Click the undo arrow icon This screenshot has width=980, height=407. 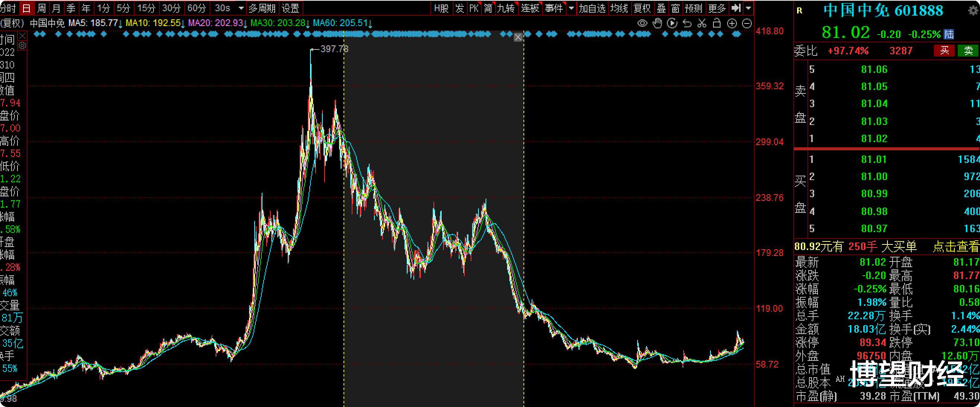[x=687, y=23]
